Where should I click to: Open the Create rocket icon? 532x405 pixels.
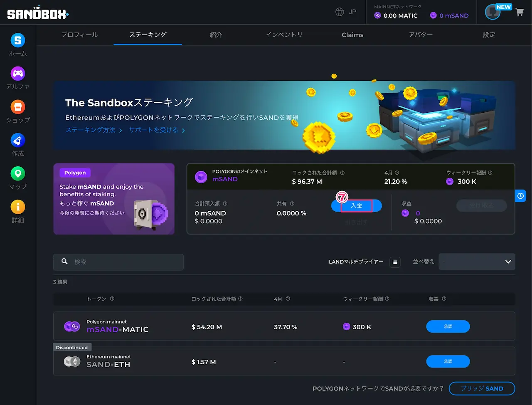(18, 140)
